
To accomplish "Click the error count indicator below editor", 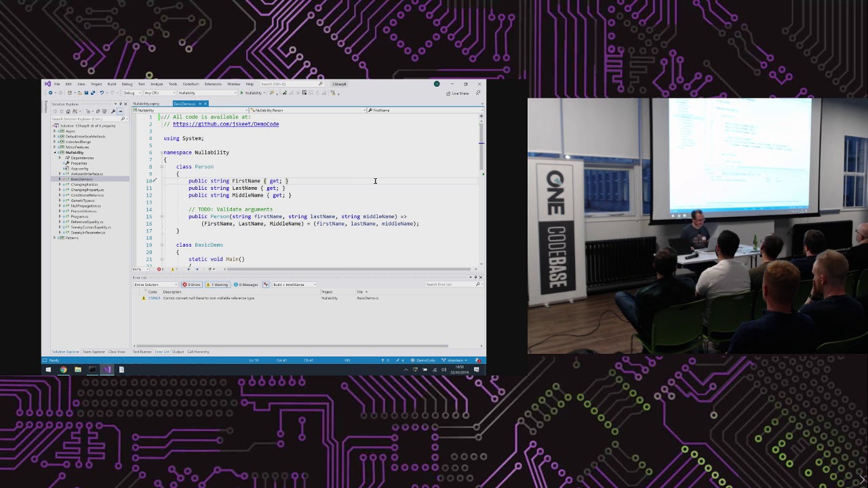I will [x=160, y=269].
